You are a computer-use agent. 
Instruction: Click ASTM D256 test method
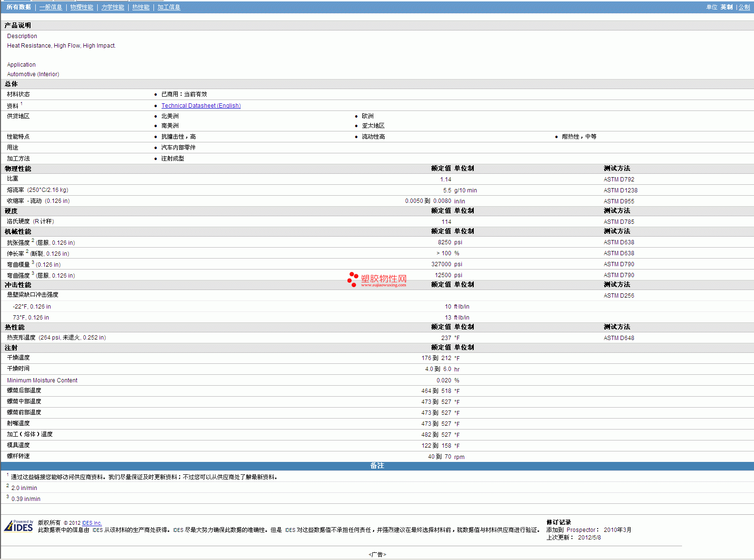[x=619, y=296]
